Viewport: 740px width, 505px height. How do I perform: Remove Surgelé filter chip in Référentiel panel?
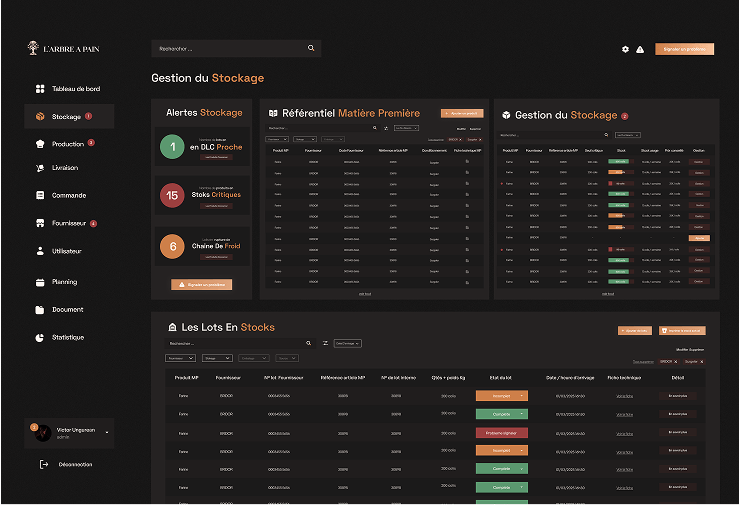(480, 140)
